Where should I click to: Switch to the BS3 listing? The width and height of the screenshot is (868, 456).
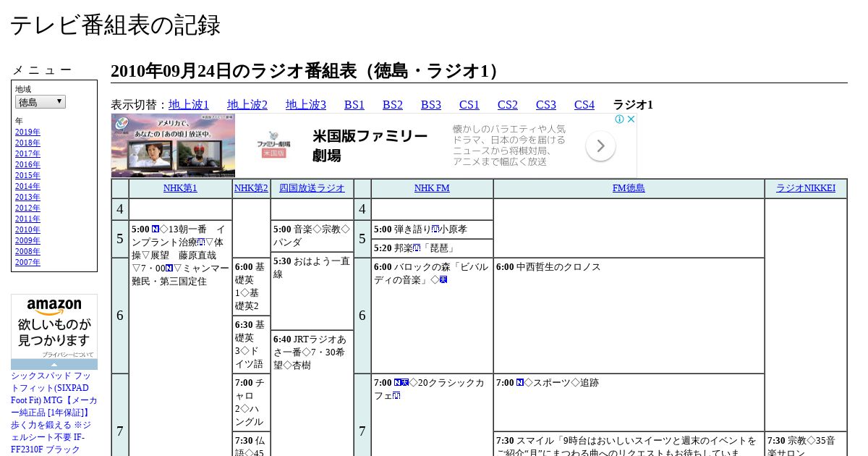pyautogui.click(x=431, y=104)
